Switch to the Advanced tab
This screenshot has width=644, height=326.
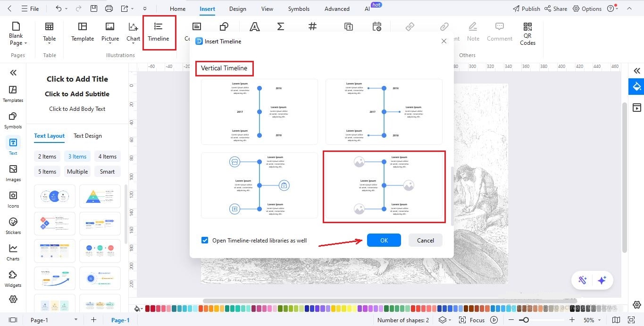[x=337, y=8]
